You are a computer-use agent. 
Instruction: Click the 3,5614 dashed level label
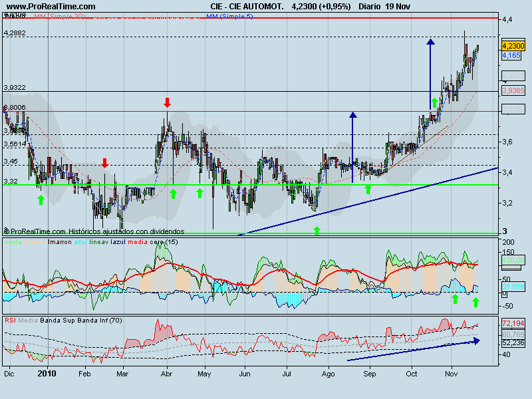[x=15, y=144]
